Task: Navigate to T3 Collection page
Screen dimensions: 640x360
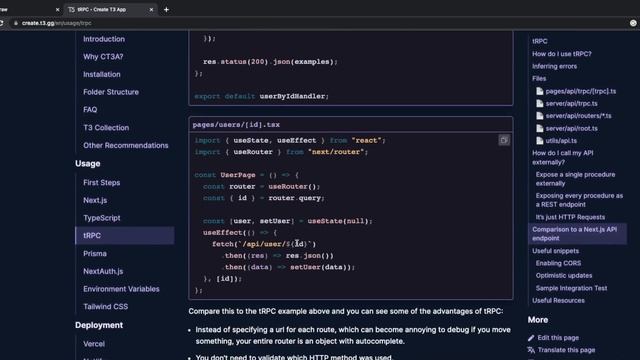Action: 106,128
